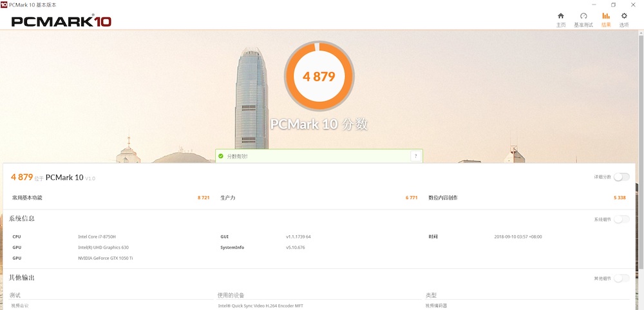Image resolution: width=644 pixels, height=310 pixels.
Task: Click the 视频编码器 type value
Action: tap(436, 306)
